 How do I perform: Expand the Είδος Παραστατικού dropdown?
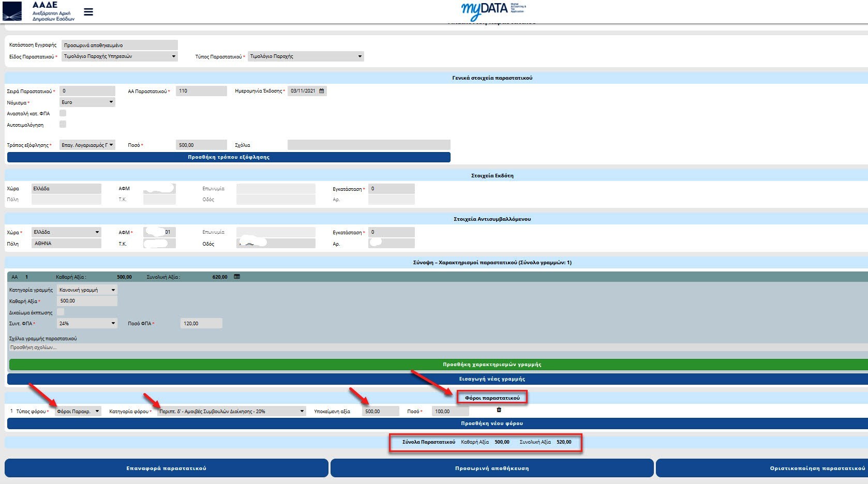pos(119,56)
